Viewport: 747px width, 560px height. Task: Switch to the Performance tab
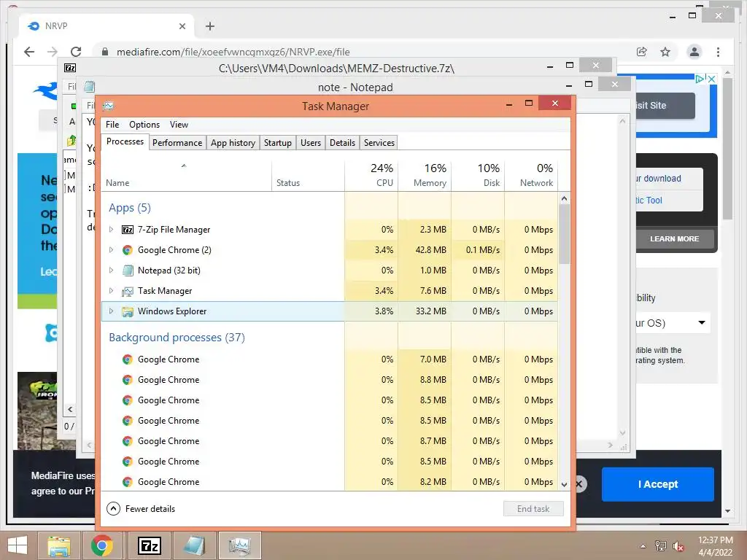[177, 143]
